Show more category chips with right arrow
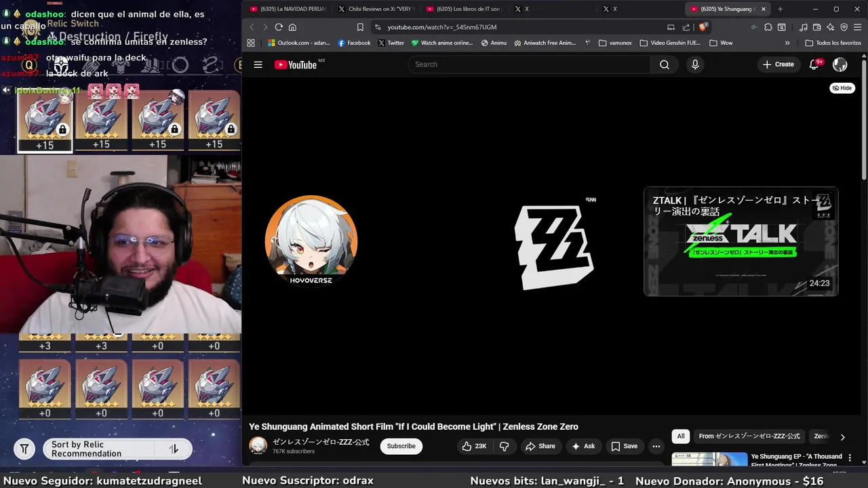Screen dimensions: 868x488 (842, 437)
